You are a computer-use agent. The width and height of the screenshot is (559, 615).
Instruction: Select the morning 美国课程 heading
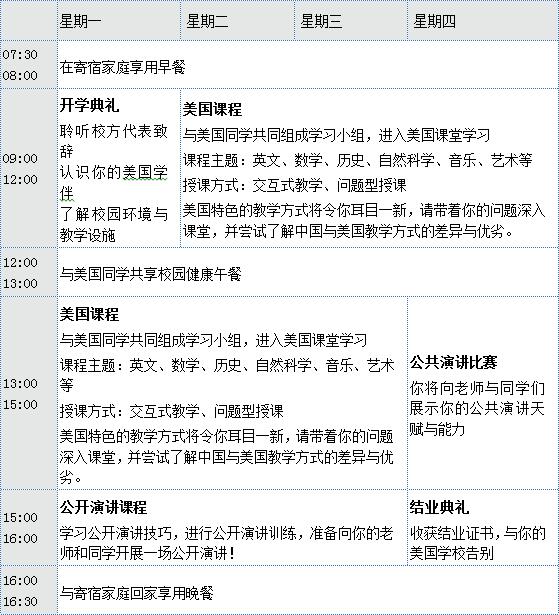(212, 109)
